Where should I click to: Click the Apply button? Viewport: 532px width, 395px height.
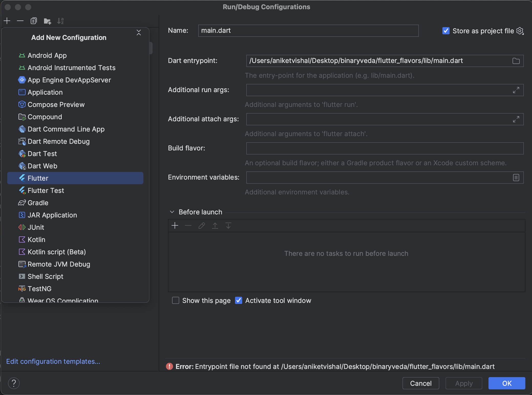(464, 383)
